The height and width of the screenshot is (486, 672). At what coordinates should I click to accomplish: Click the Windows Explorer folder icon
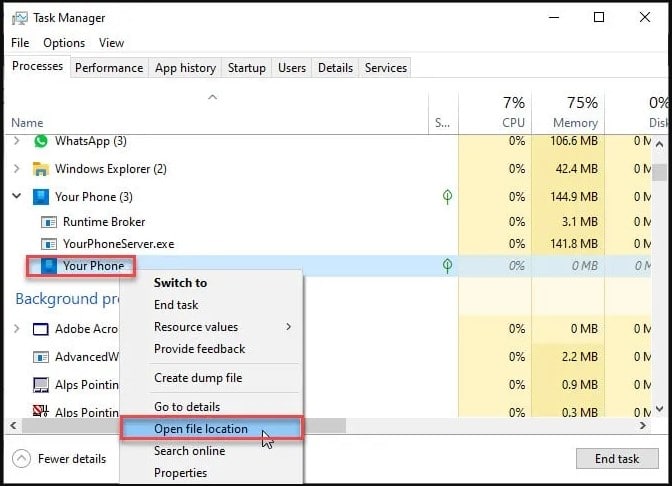point(41,169)
